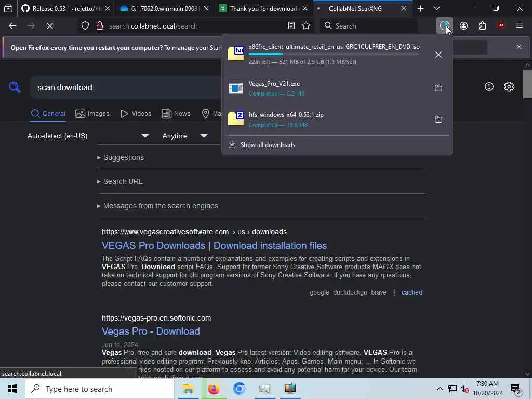
Task: Click the muted volume tray icon
Action: (x=464, y=389)
